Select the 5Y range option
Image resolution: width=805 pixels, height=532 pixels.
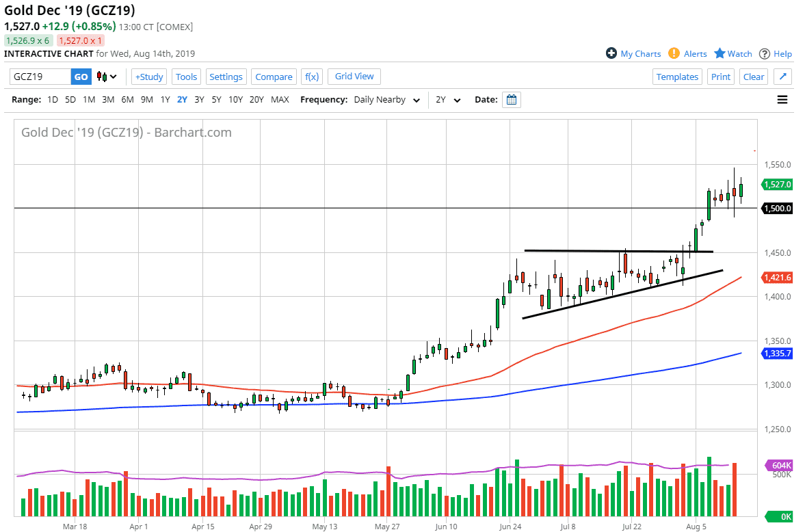click(x=216, y=100)
